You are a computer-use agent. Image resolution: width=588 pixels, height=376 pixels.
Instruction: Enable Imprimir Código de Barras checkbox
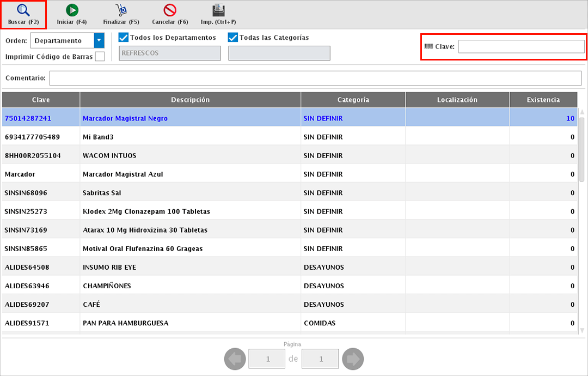[100, 57]
